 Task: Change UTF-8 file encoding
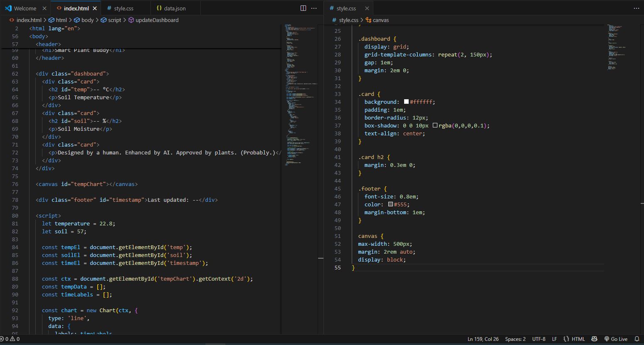point(539,339)
